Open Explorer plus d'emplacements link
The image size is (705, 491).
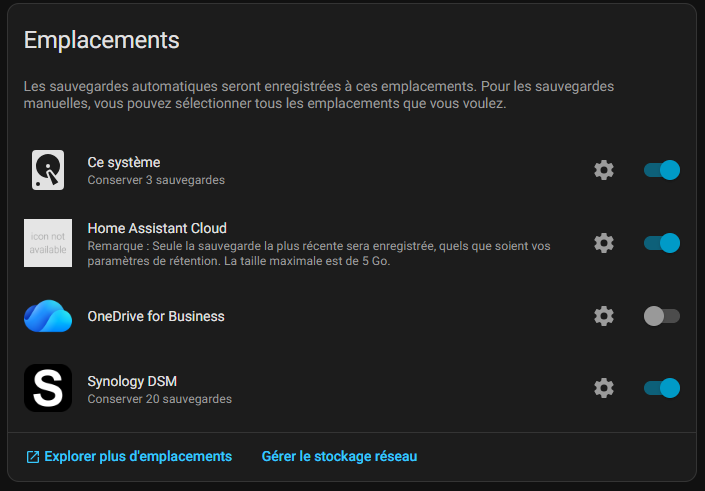pyautogui.click(x=138, y=456)
